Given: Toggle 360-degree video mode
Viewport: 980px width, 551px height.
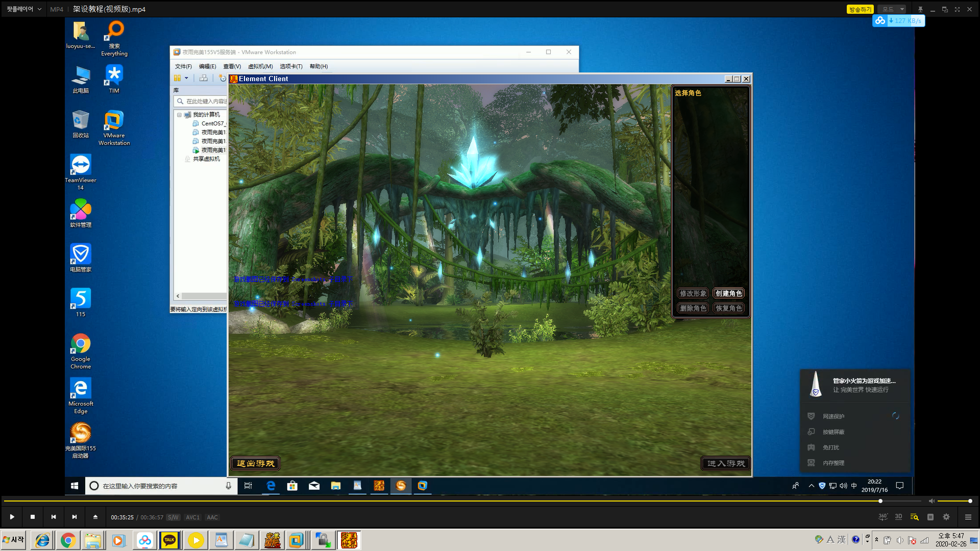Looking at the screenshot, I should [883, 517].
